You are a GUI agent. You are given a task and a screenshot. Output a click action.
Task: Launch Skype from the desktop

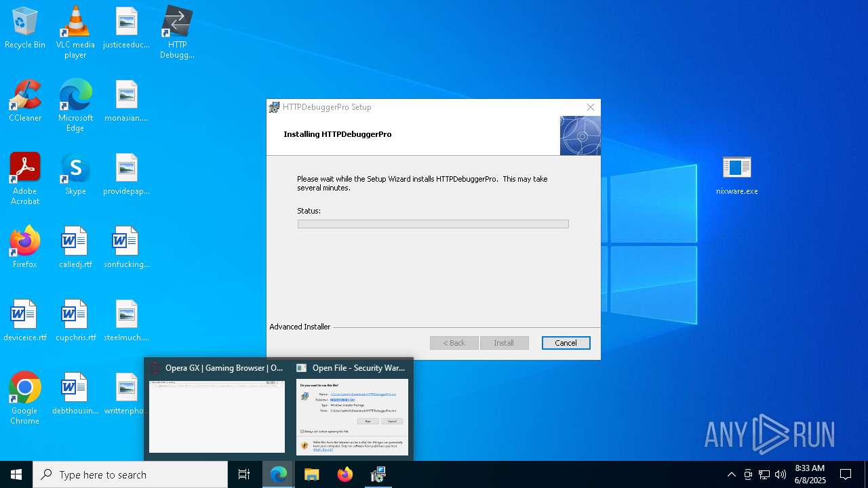(x=75, y=175)
